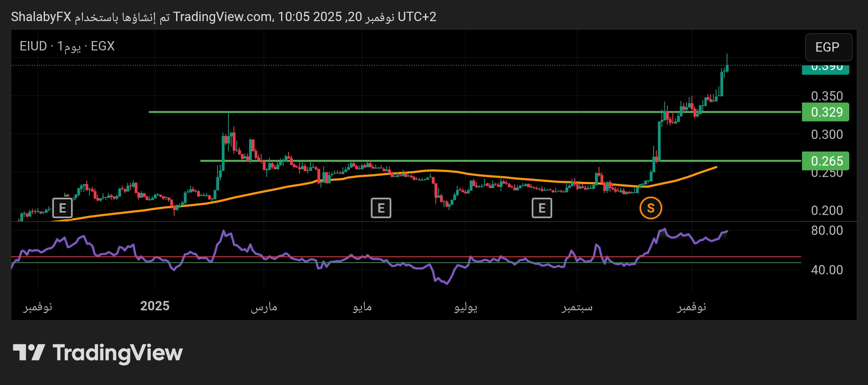Click the 2025 year label on time axis

(x=155, y=306)
